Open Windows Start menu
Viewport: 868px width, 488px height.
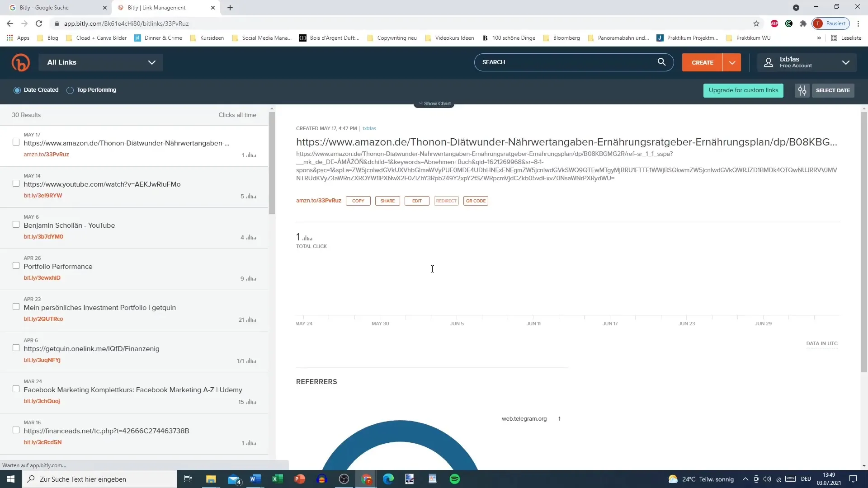pos(11,479)
